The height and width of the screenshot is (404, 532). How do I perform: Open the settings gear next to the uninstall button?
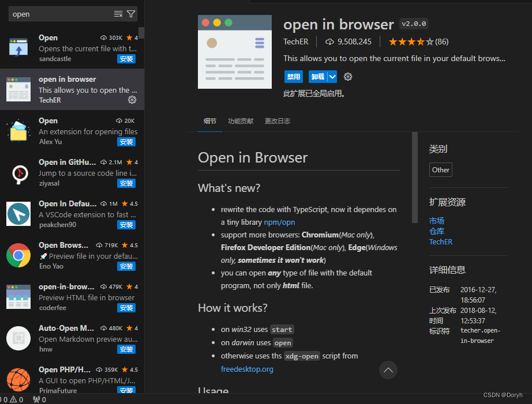[x=348, y=77]
